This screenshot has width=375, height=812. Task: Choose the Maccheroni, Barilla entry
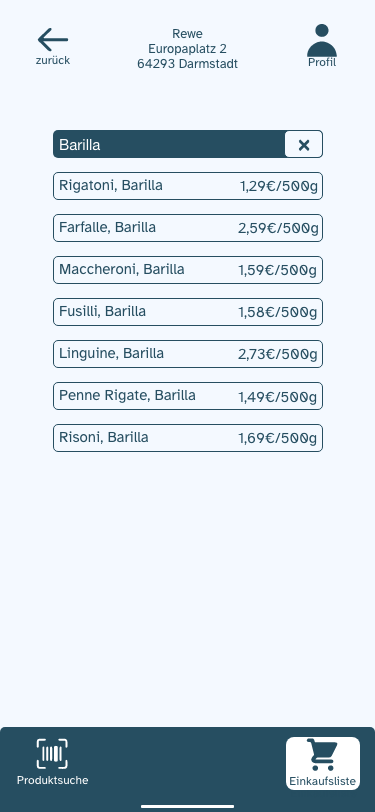(188, 270)
